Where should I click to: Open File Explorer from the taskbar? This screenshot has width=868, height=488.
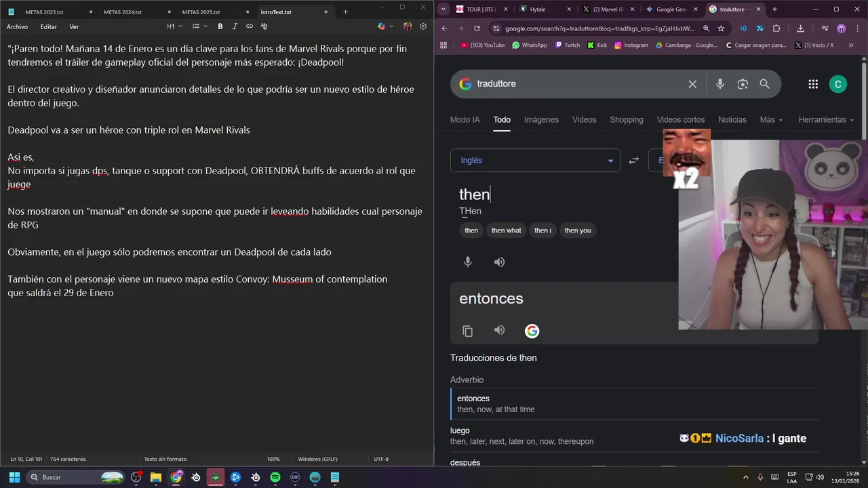(155, 477)
